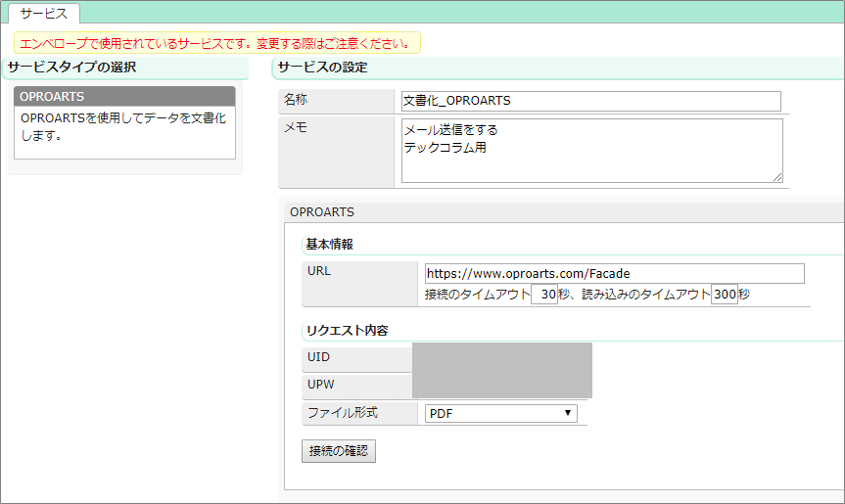The image size is (845, 504).
Task: Click the 接続の確認 button
Action: (339, 451)
